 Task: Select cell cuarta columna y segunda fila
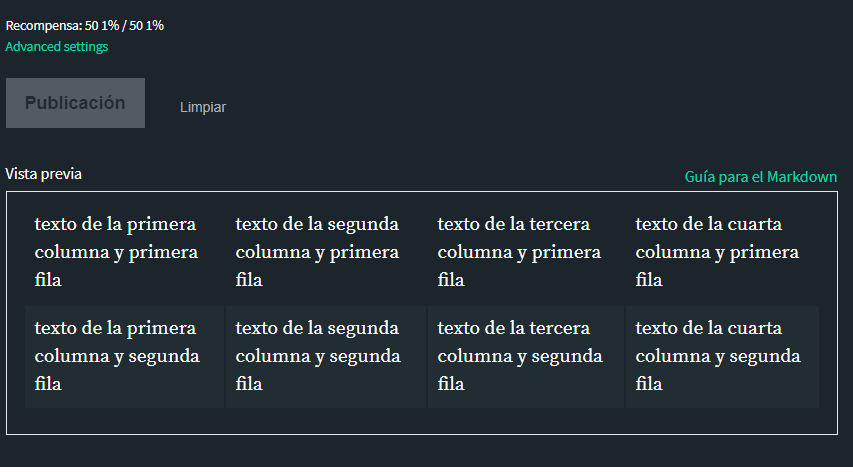coord(722,357)
